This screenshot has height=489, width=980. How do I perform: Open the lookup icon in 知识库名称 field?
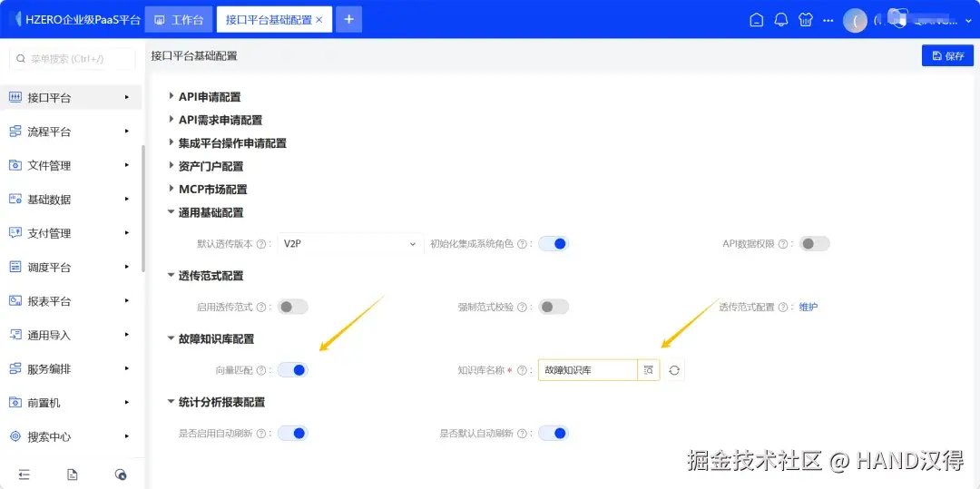pyautogui.click(x=648, y=370)
